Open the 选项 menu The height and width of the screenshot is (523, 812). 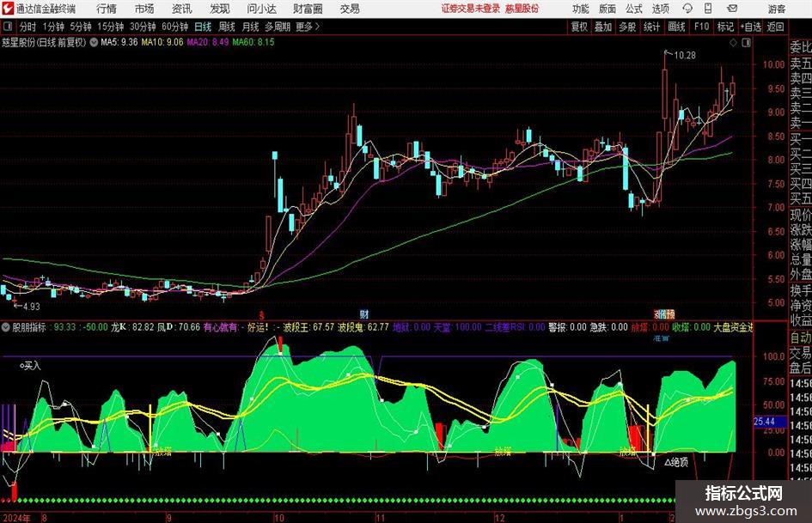661,9
